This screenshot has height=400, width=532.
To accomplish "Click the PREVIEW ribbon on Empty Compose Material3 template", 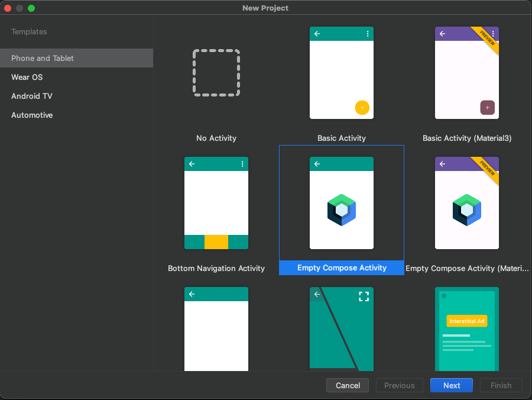I will coord(487,169).
